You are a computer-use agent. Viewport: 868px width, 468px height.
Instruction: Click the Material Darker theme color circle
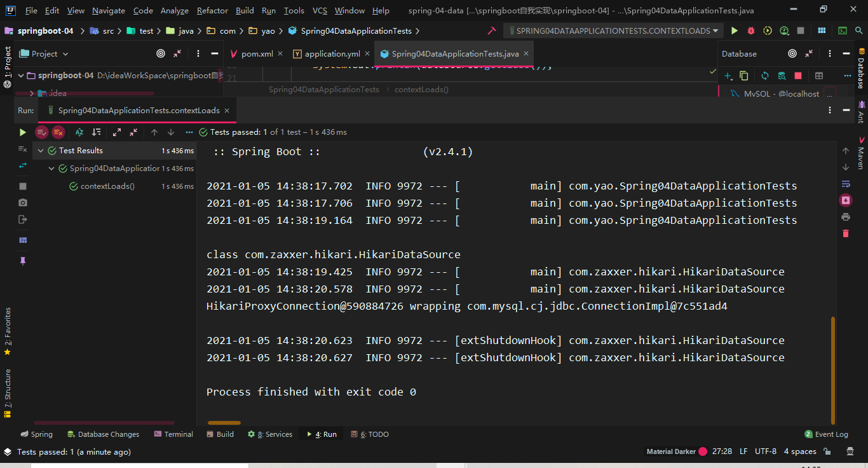click(703, 451)
